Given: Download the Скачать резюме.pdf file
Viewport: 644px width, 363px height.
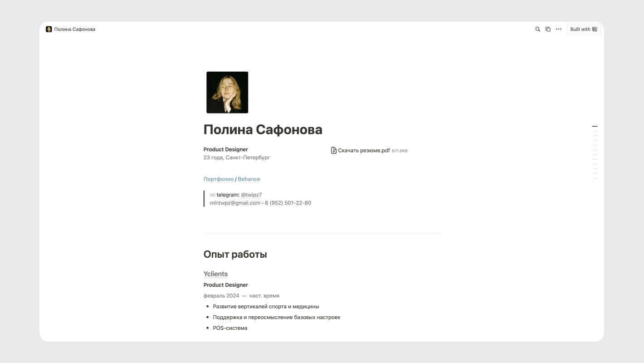Looking at the screenshot, I should [364, 151].
